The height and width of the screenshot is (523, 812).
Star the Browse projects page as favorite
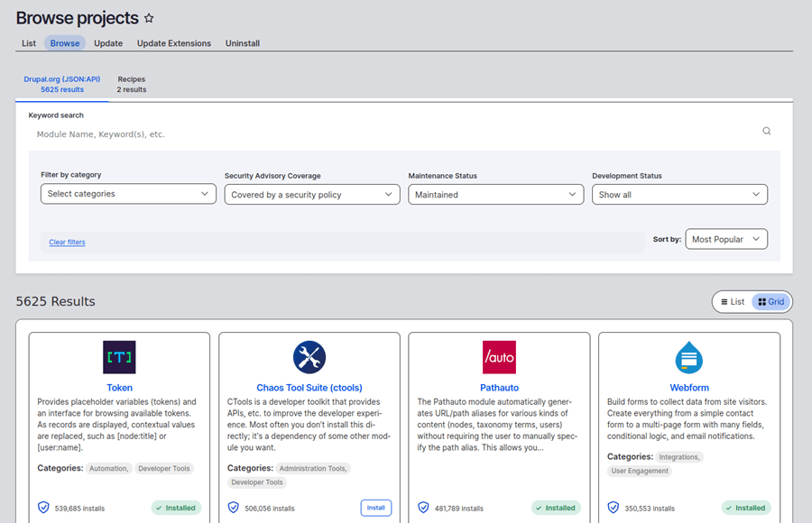point(149,18)
